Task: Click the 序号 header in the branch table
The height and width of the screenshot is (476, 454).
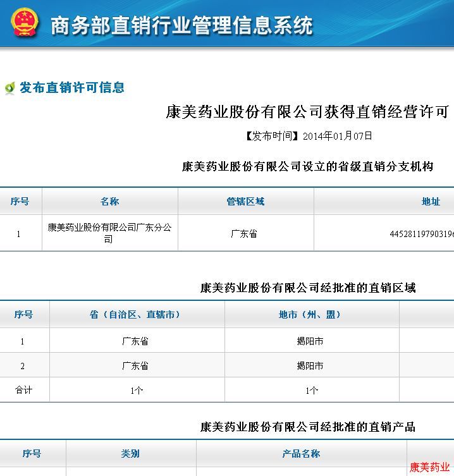Action: click(x=20, y=201)
